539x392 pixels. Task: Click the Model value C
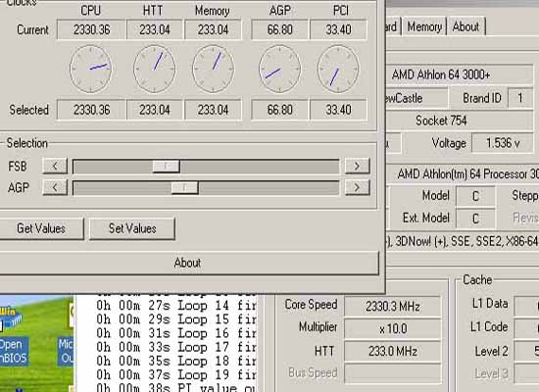pyautogui.click(x=475, y=196)
